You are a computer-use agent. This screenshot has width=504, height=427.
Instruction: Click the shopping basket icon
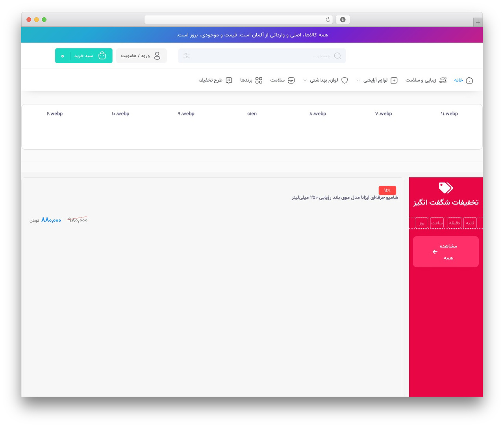tap(102, 56)
